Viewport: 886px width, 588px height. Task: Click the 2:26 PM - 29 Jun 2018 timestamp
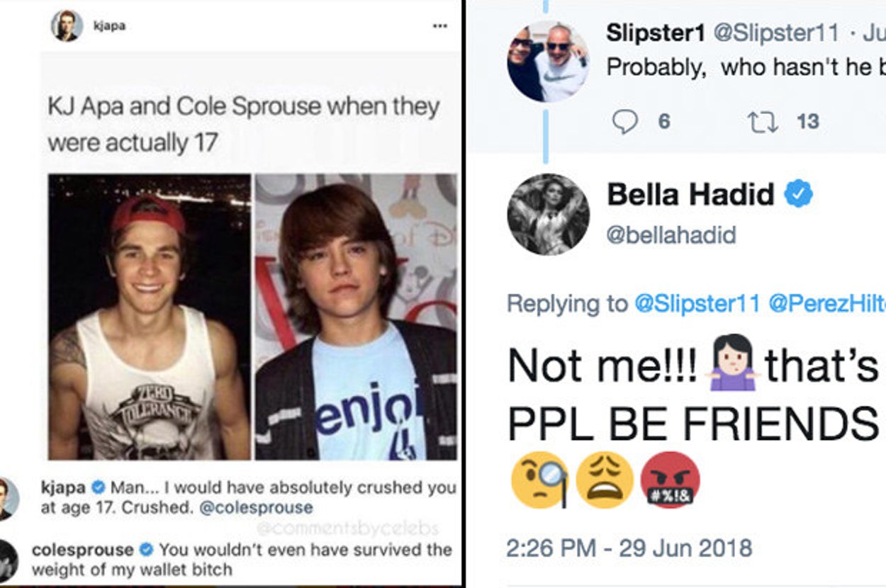tap(629, 548)
